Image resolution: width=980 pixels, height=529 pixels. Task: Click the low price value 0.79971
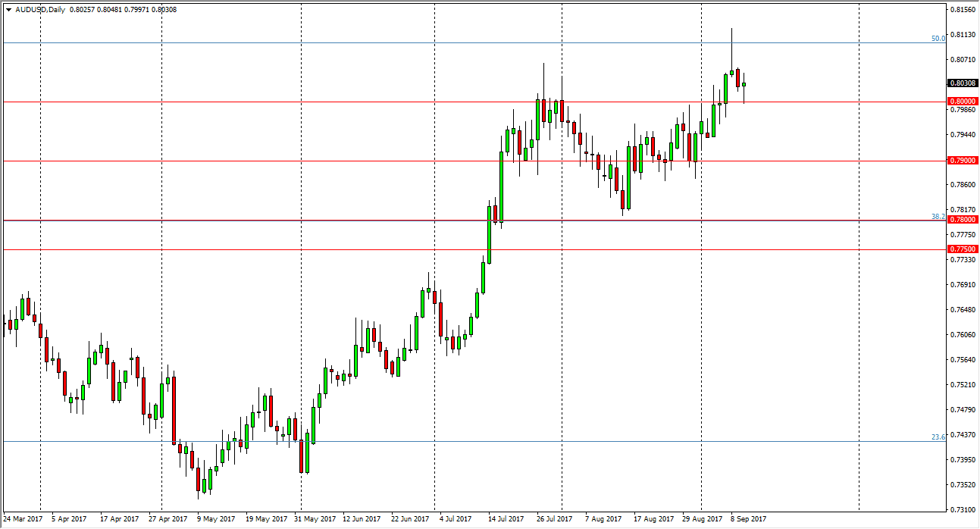[136, 10]
